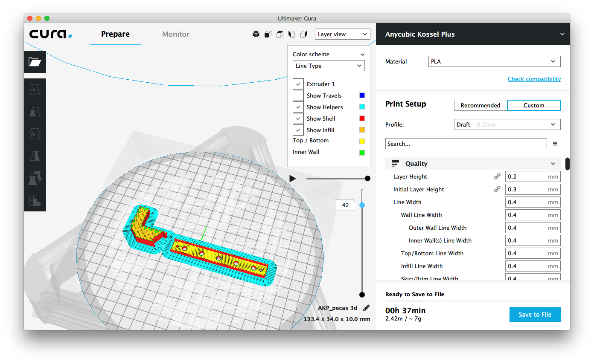Select the Mirror tool in the left toolbar
Image resolution: width=594 pixels, height=364 pixels.
point(35,156)
